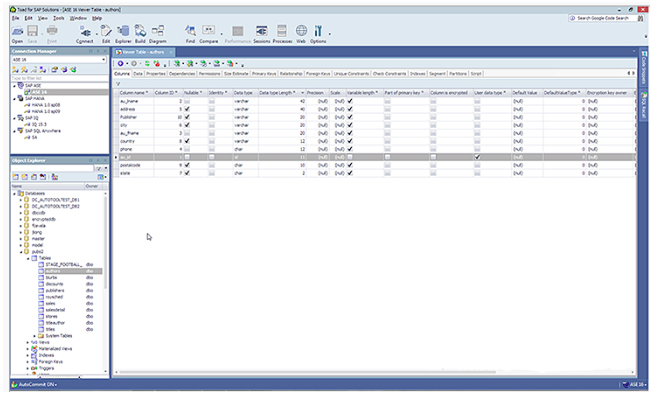Toggle Nullable checkbox for address row
The image size is (653, 394).
187,109
